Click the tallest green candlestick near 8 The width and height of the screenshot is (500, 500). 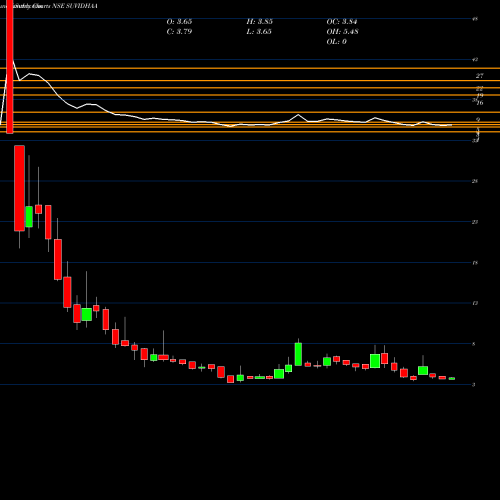(298, 354)
